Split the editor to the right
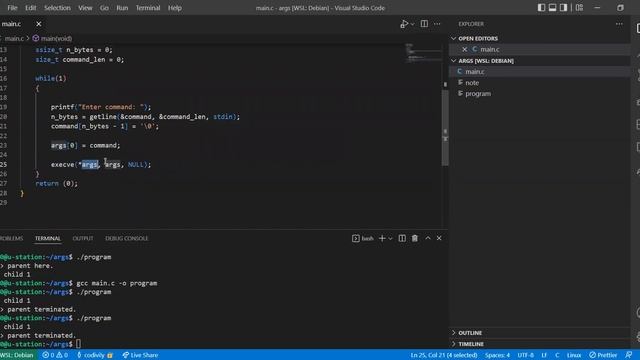 pyautogui.click(x=424, y=24)
